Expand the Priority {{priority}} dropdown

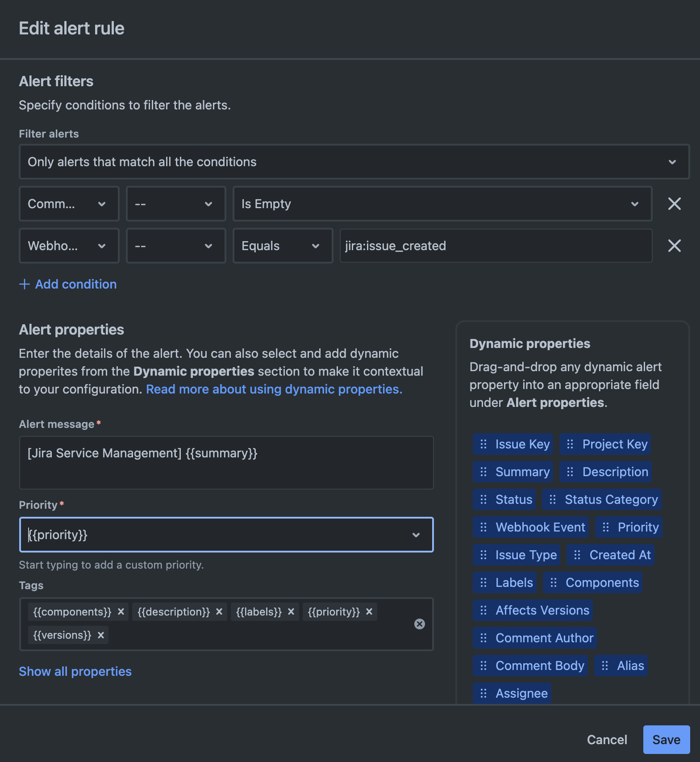[x=226, y=535]
